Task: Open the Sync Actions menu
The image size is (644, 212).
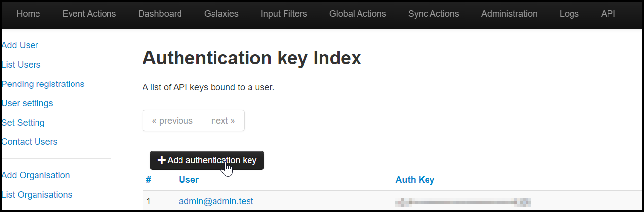Action: click(x=433, y=14)
